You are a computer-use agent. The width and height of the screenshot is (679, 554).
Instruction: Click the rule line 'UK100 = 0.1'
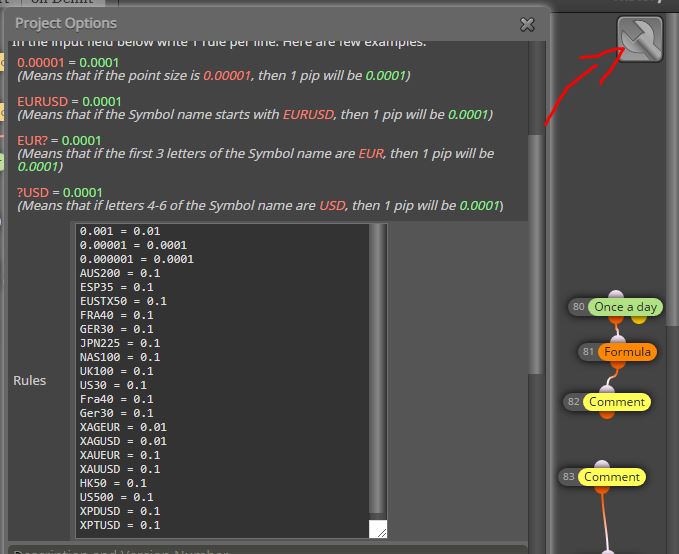point(116,371)
